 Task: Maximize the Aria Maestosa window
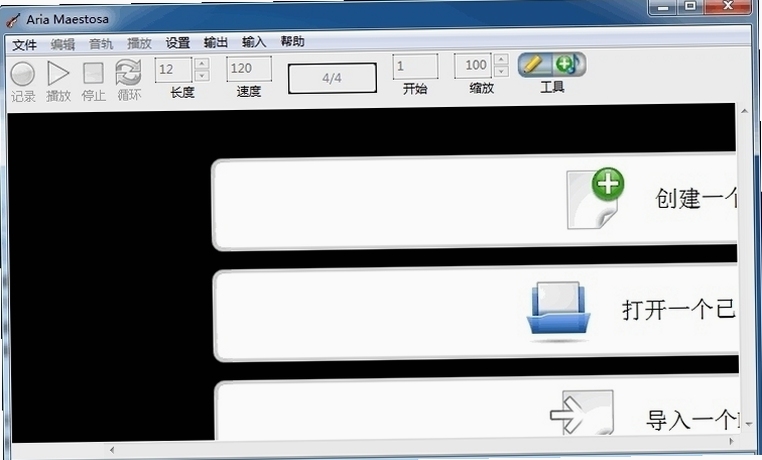[x=690, y=6]
